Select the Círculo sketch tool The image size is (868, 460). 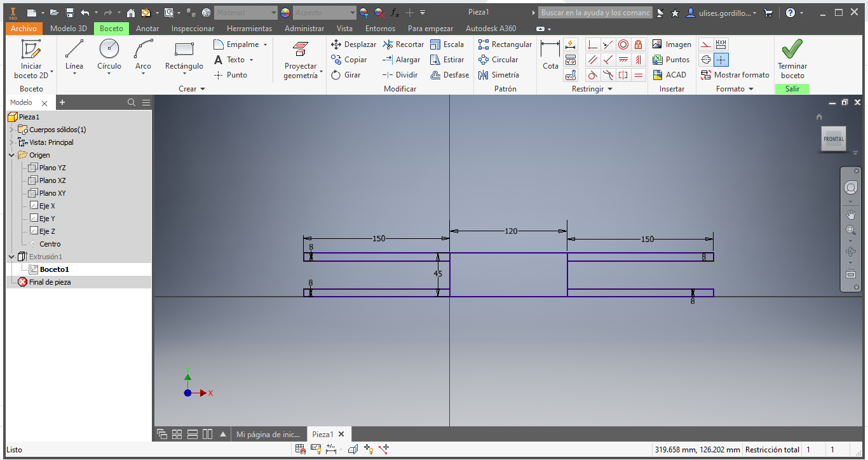coord(109,57)
